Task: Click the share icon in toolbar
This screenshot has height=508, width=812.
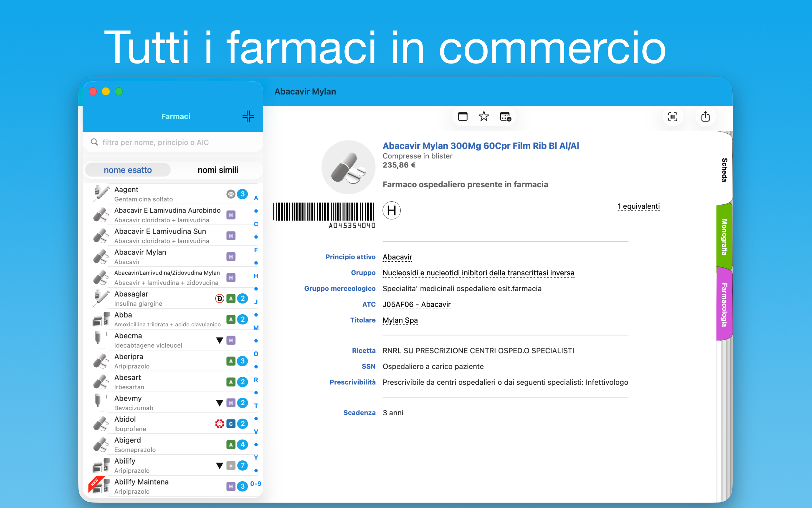Action: [705, 116]
